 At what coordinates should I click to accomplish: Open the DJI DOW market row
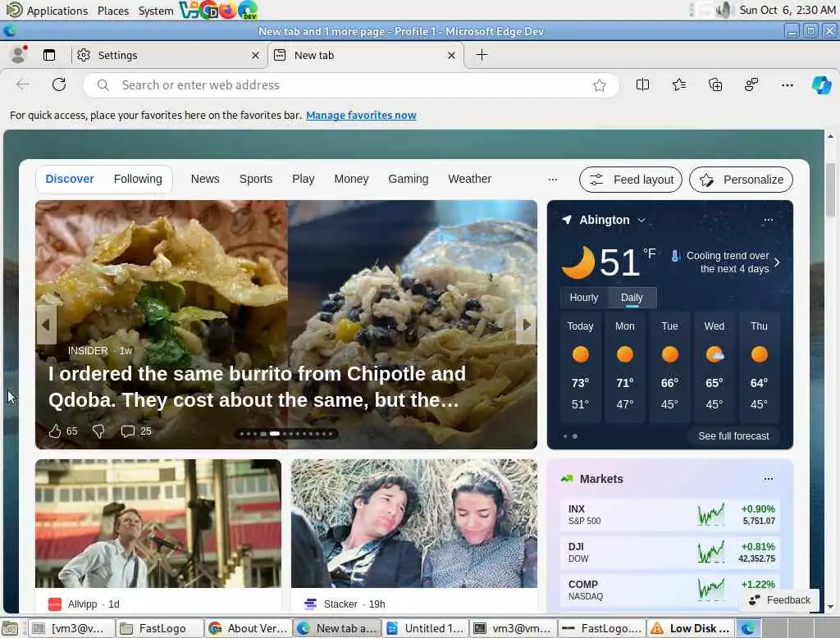669,552
